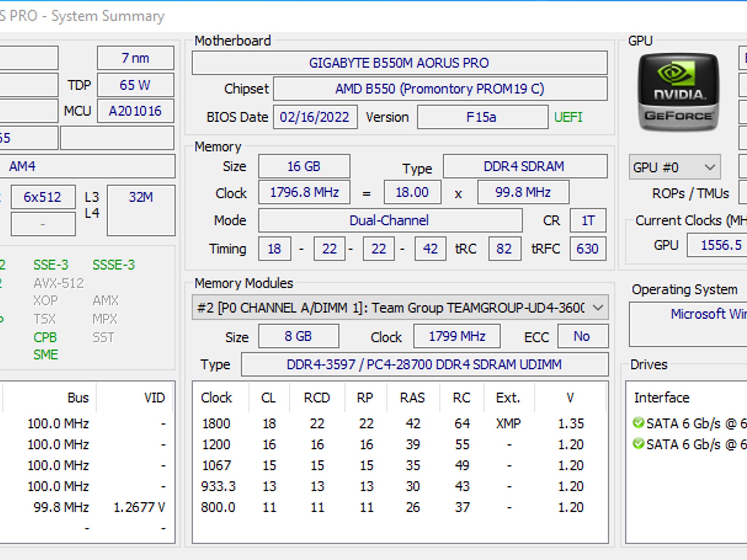Click the BIOS version F15a field
This screenshot has width=747, height=560.
tap(483, 117)
